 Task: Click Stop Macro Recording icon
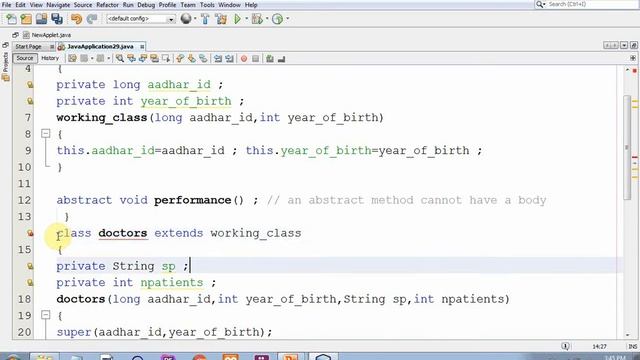pyautogui.click(x=256, y=59)
